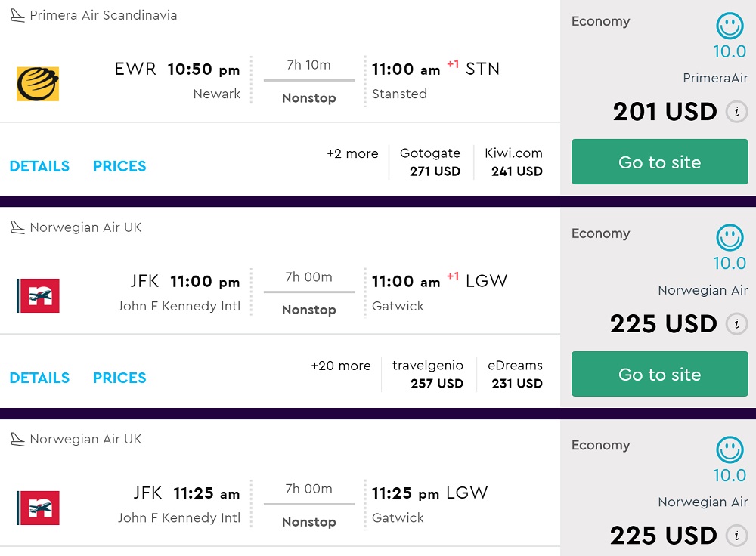This screenshot has width=756, height=556.
Task: Expand DETAILS for the JFK 11:00 pm flight
Action: coord(39,378)
